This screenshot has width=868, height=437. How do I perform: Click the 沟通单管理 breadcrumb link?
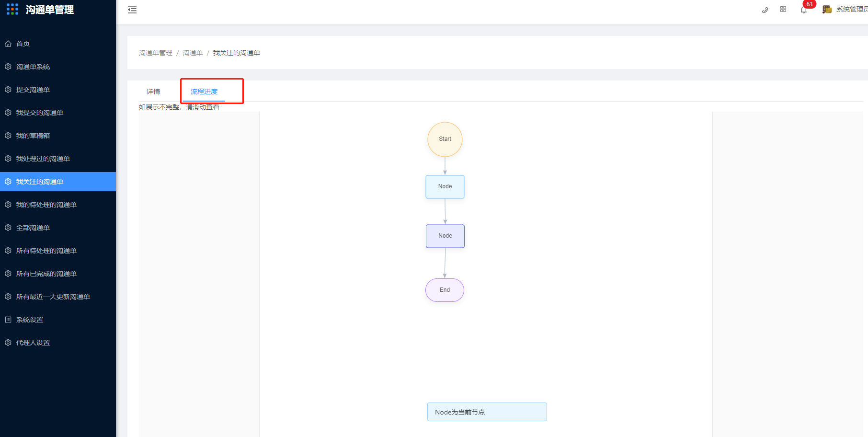(x=156, y=53)
